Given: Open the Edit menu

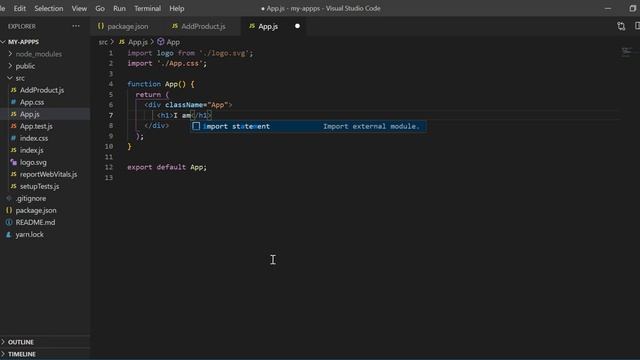Looking at the screenshot, I should 20,8.
